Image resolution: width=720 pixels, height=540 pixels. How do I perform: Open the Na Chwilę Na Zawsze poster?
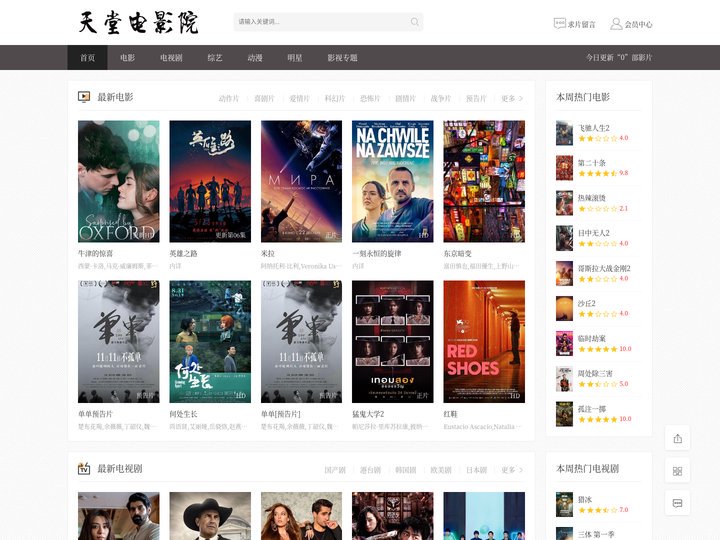(x=393, y=181)
